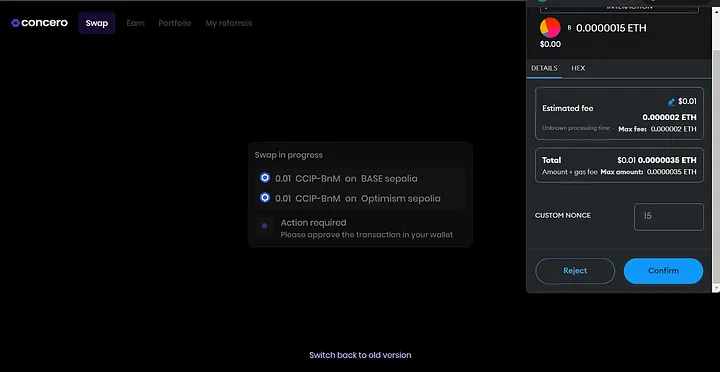
Task: Click the Action required status dot
Action: click(264, 226)
